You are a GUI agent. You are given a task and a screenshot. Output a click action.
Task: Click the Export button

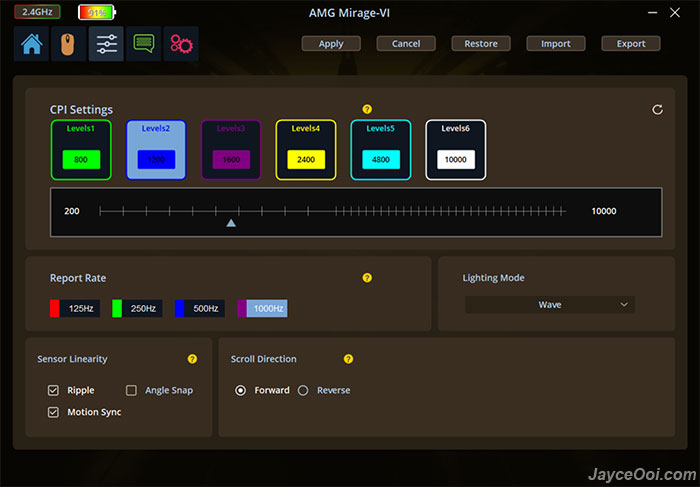631,44
